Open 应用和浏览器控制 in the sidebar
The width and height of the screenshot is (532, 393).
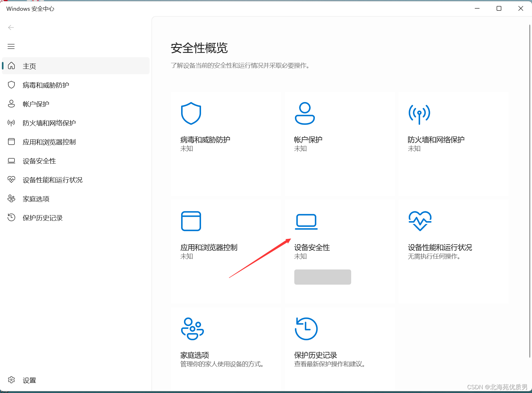point(76,142)
